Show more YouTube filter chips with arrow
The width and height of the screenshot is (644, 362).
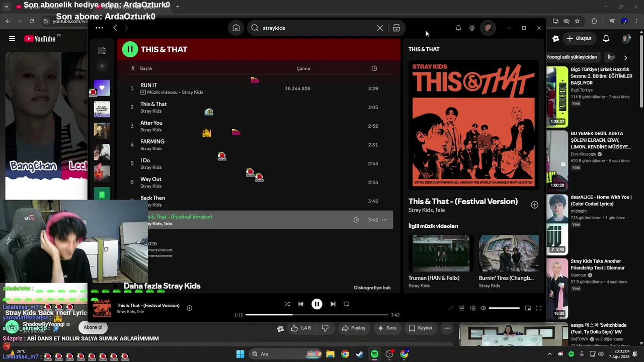pos(625,58)
